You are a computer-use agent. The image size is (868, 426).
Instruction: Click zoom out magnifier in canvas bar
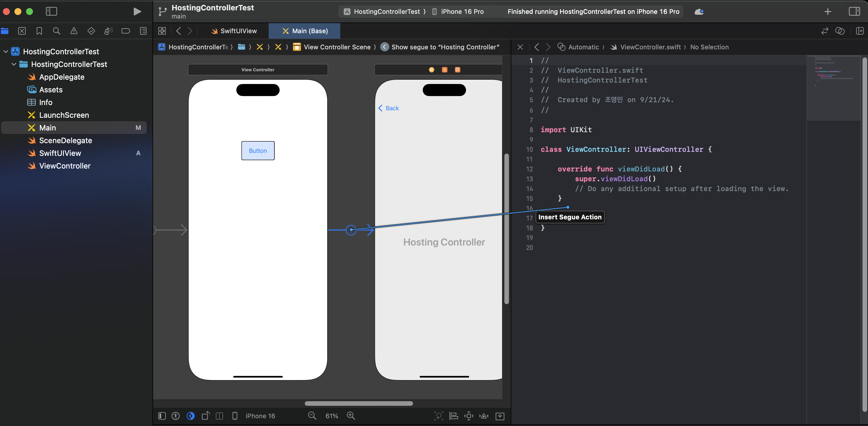(312, 416)
